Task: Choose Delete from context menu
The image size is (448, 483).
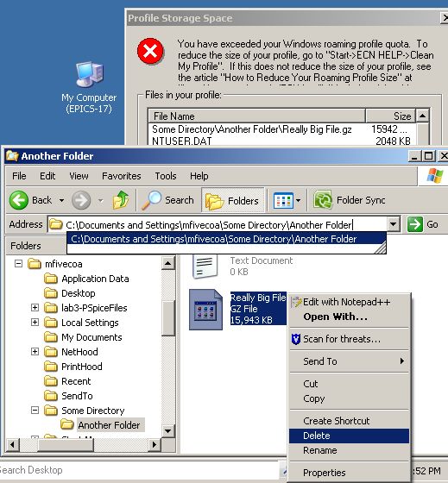Action: [x=349, y=436]
